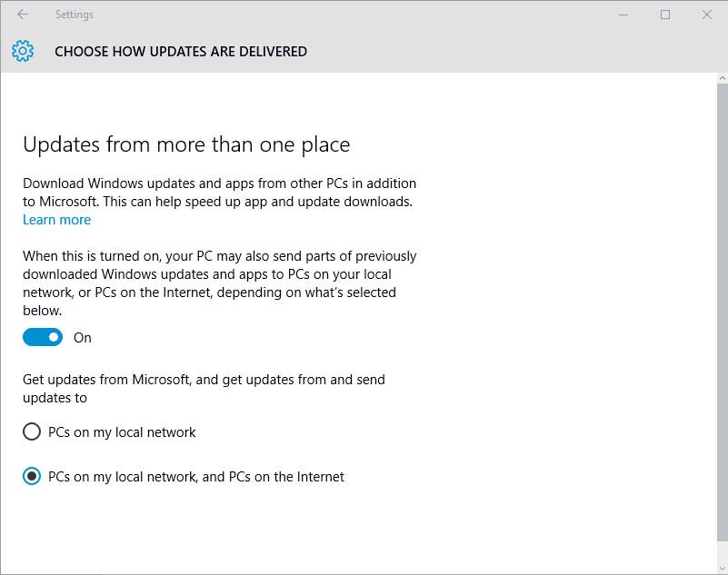728x575 pixels.
Task: Click the vertical scrollbar thumb
Action: pos(722,312)
